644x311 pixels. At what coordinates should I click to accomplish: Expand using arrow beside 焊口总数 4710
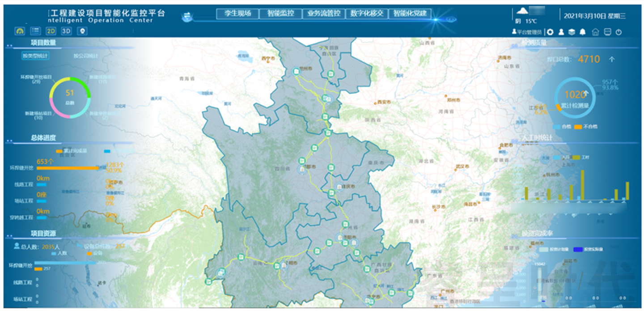click(x=612, y=59)
